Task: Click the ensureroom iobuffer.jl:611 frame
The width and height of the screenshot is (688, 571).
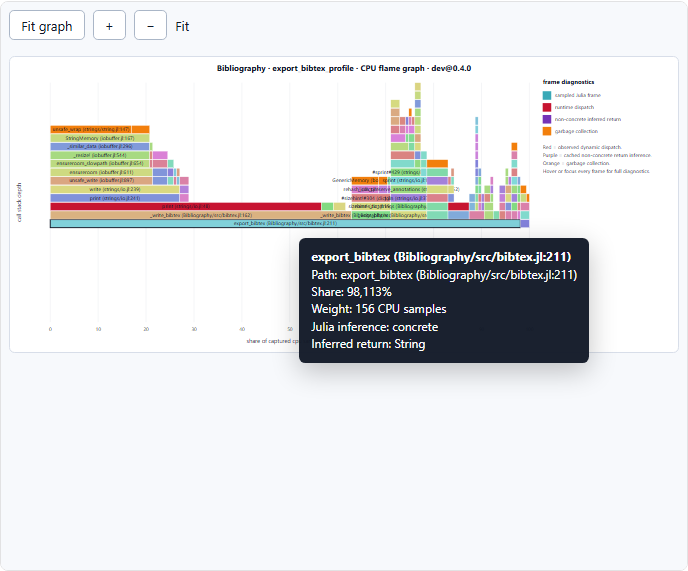Action: click(101, 172)
